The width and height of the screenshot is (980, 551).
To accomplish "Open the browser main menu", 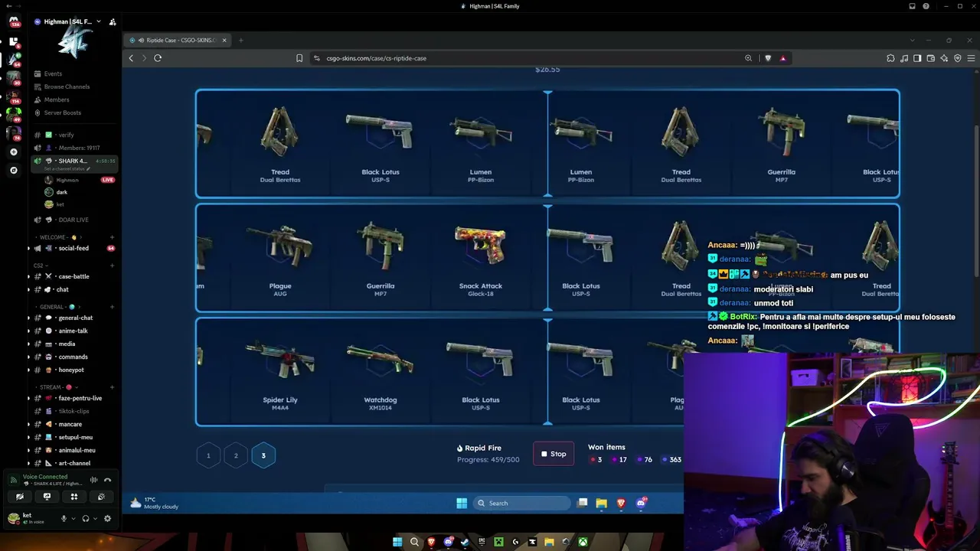I will click(972, 58).
